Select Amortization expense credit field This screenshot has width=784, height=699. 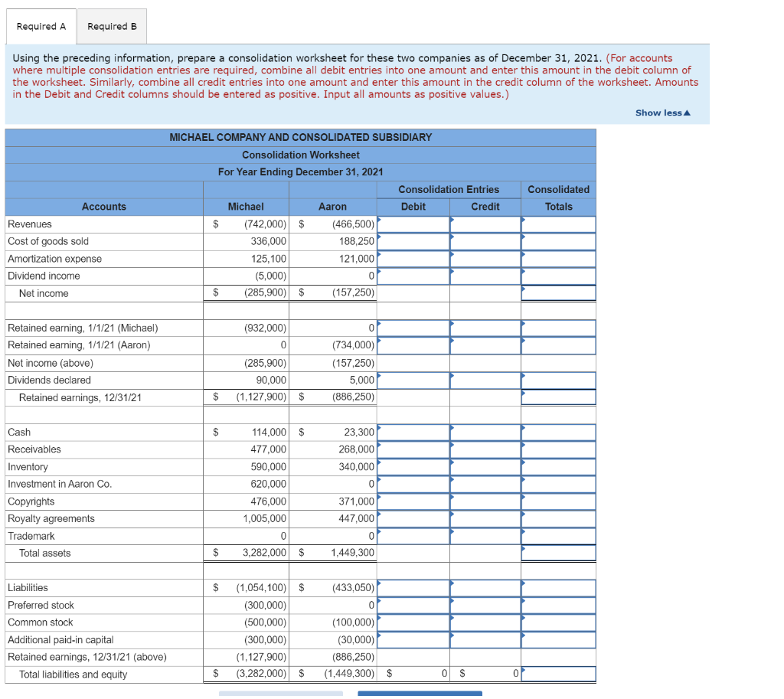(485, 259)
